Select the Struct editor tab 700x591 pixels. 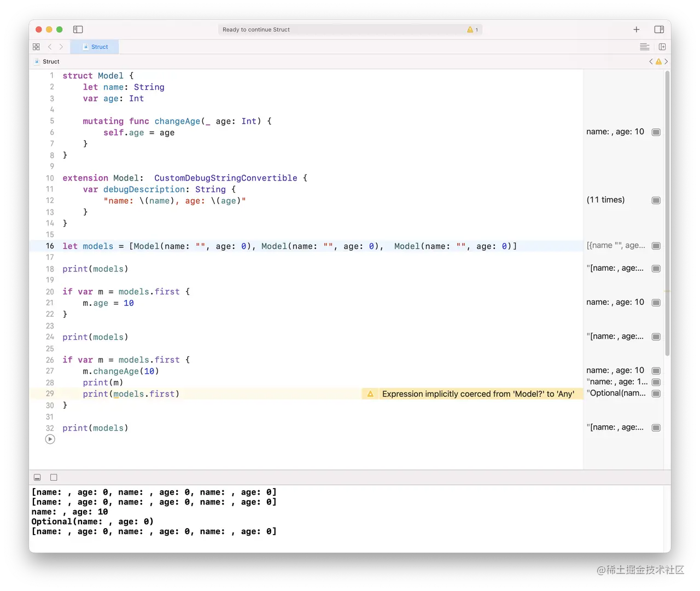point(95,47)
